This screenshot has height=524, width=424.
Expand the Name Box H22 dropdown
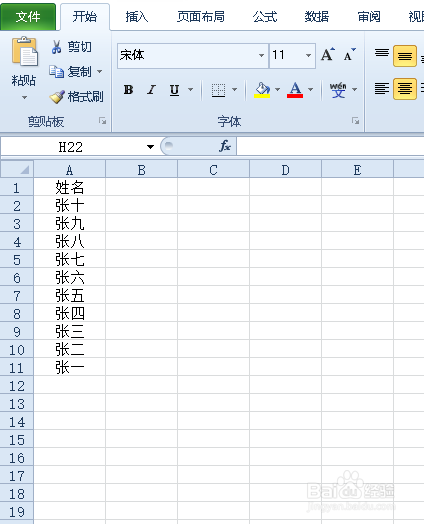[150, 147]
